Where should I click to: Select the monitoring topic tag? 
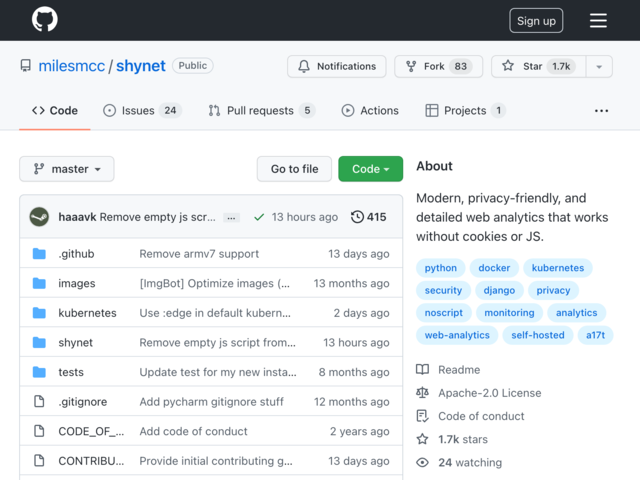[x=509, y=313]
